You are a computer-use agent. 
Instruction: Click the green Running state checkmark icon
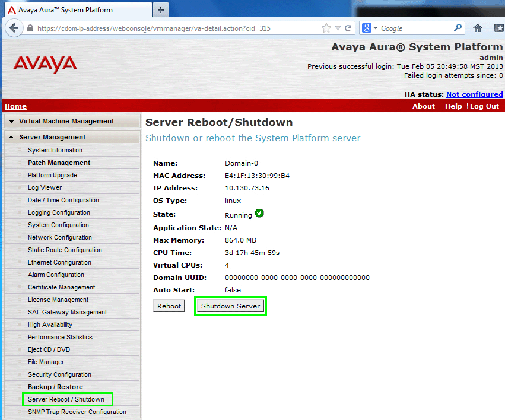(259, 213)
